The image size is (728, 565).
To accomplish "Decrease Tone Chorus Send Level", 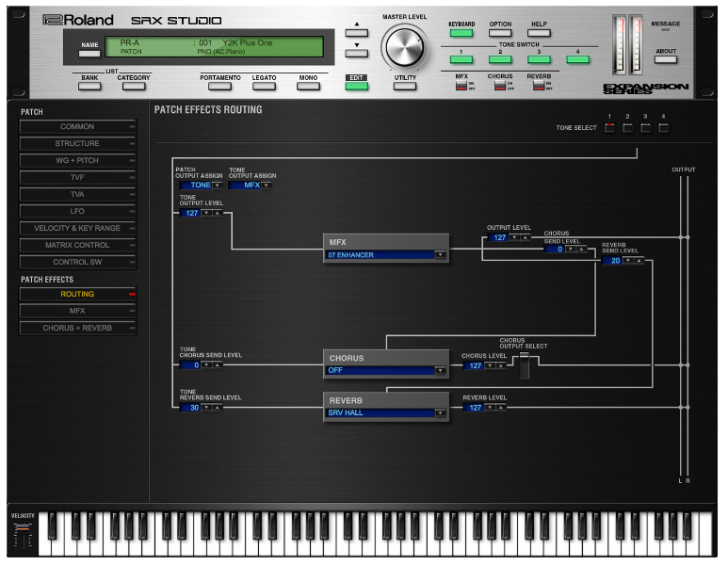I will tap(206, 365).
